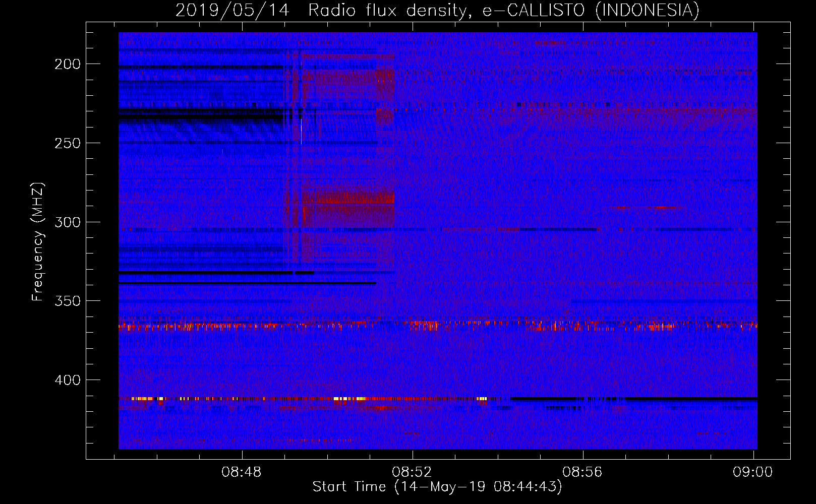Click the 350 frequency tick label
The height and width of the screenshot is (504, 816).
pyautogui.click(x=68, y=301)
